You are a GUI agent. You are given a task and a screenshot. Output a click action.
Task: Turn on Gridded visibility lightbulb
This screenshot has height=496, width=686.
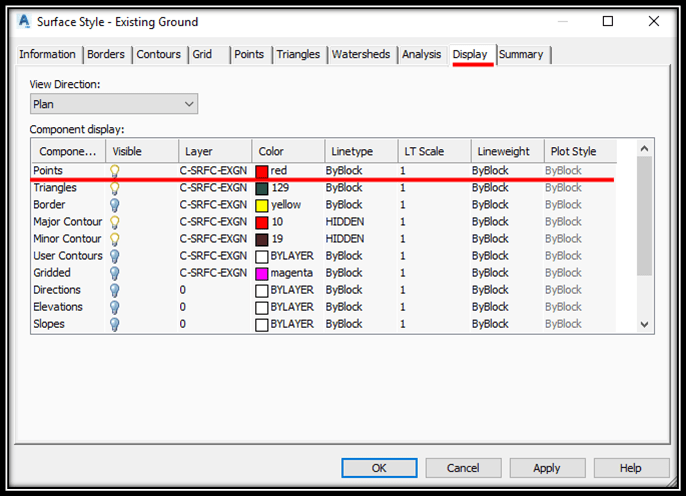(115, 273)
